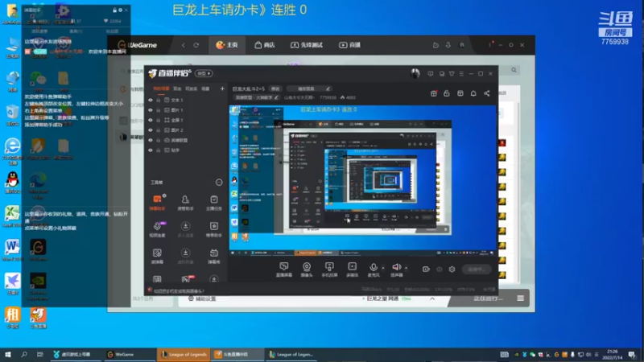Viewport: 644px width, 362px height.
Task: Open WeGame 直播 tab
Action: (349, 45)
